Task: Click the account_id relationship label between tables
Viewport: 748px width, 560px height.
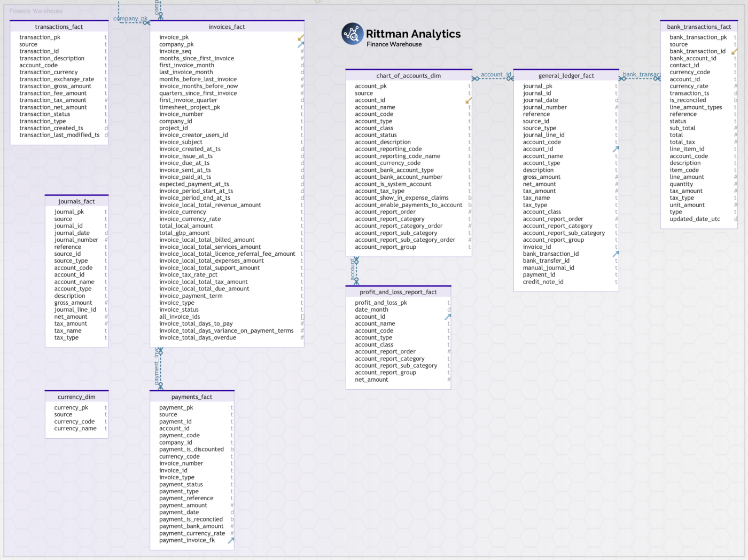Action: pos(495,75)
